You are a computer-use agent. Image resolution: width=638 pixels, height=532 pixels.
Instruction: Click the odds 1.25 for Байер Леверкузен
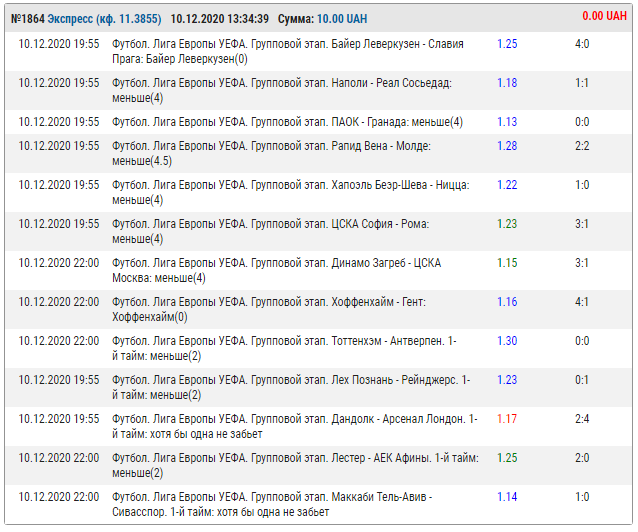coord(507,44)
